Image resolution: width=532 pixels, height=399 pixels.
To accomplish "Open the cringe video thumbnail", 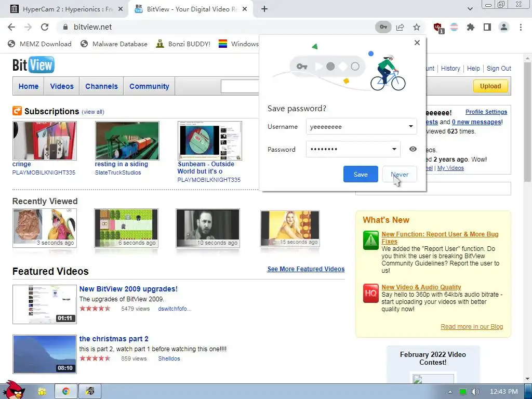I will point(45,141).
